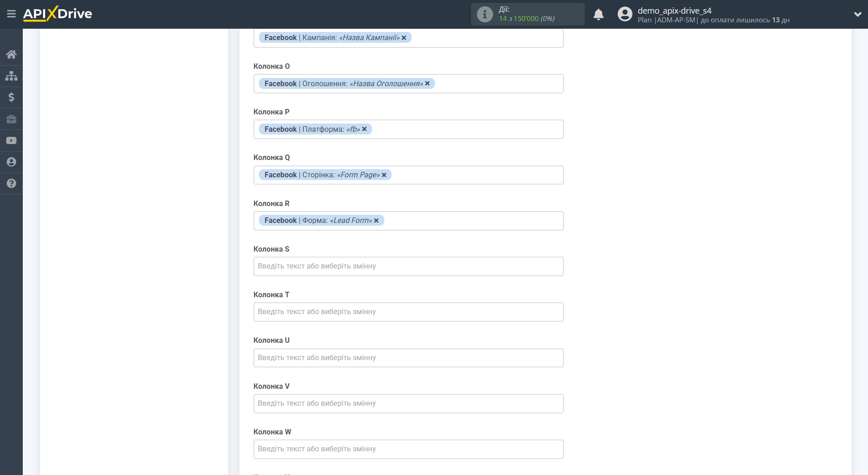Viewport: 868px width, 475px height.
Task: Remove the Оголошення variable tag
Action: coord(427,83)
